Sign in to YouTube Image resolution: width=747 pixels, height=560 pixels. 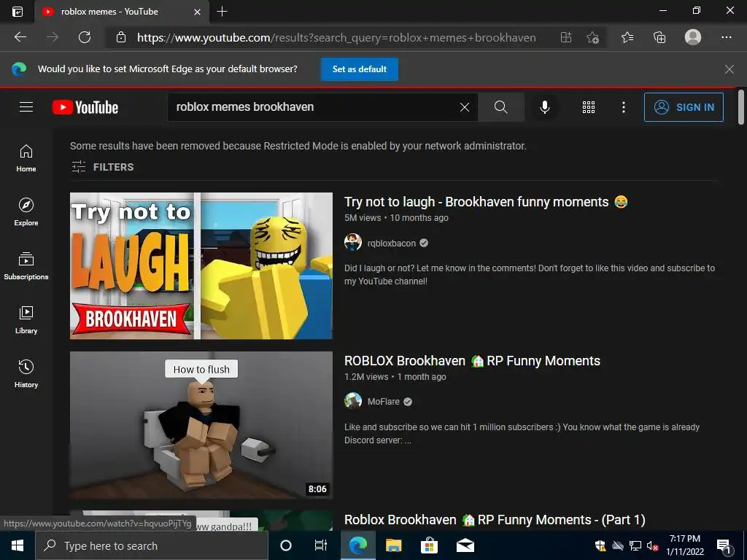pyautogui.click(x=684, y=107)
